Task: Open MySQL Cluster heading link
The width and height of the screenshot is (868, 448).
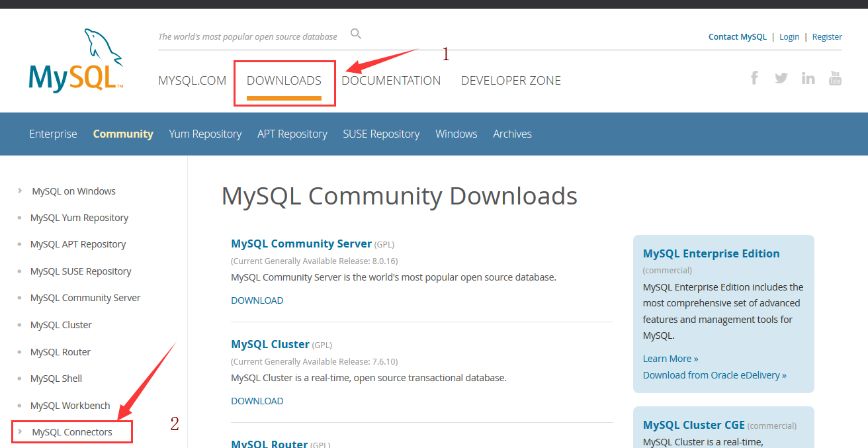Action: [x=270, y=344]
